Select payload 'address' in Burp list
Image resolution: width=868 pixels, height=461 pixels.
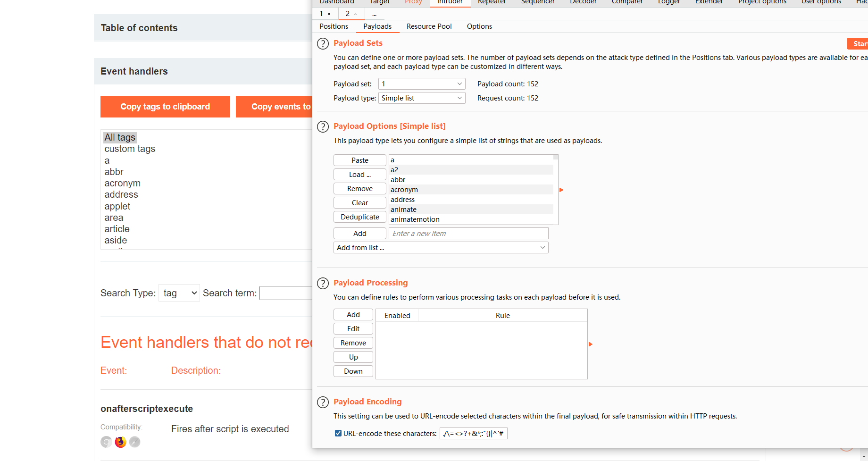pos(471,200)
